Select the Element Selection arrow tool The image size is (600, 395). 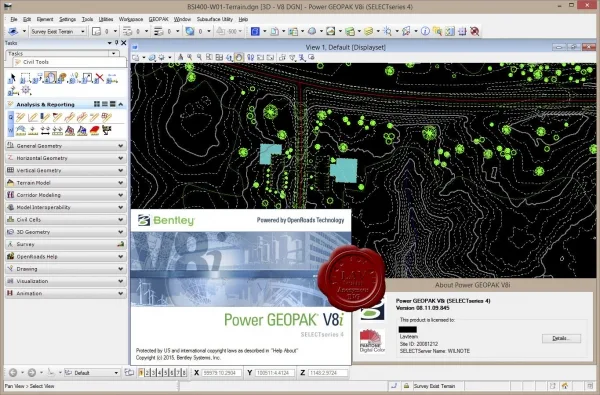point(11,78)
